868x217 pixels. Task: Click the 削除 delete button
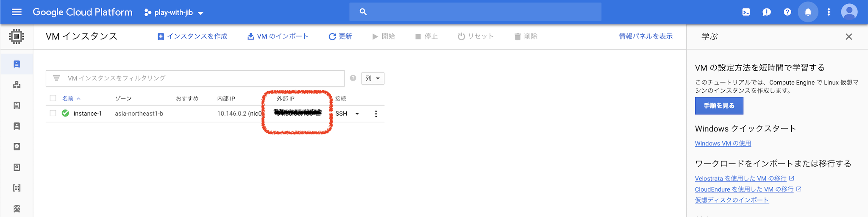[526, 36]
